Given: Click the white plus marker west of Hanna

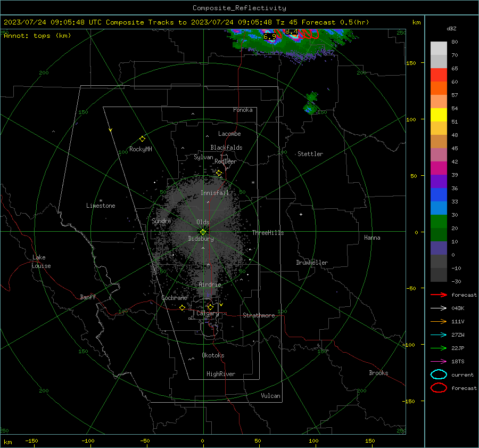Looking at the screenshot, I should tap(301, 214).
